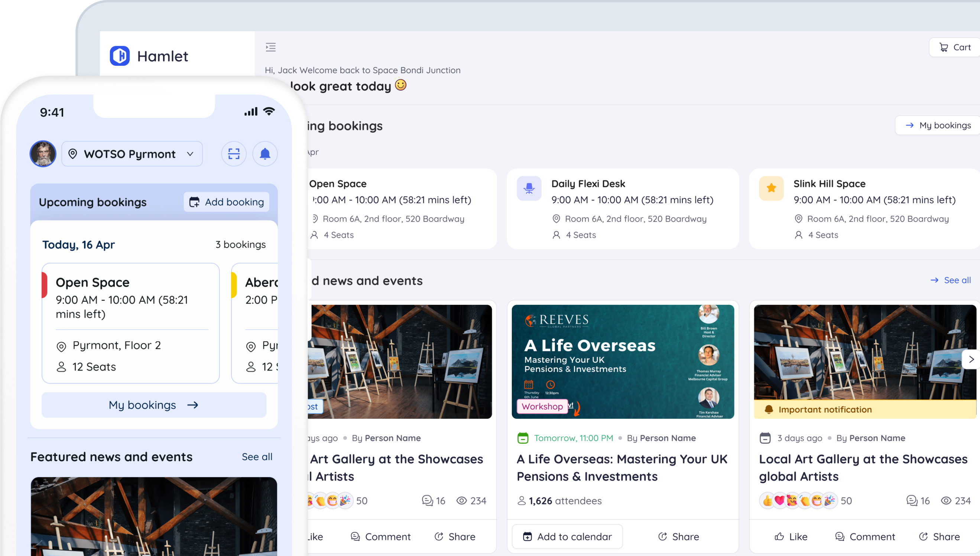Screen dimensions: 980x556
Task: Click the Workshop tag on event image
Action: [542, 406]
